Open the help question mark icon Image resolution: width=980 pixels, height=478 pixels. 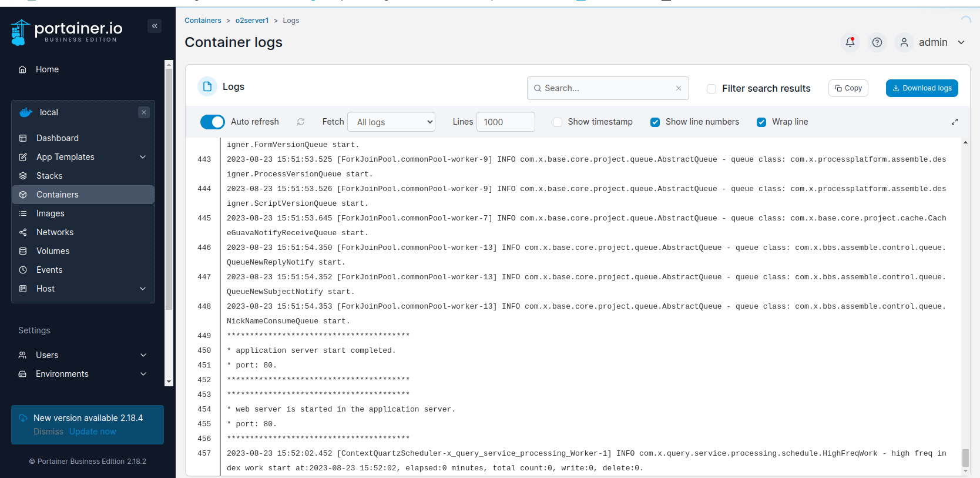click(877, 42)
